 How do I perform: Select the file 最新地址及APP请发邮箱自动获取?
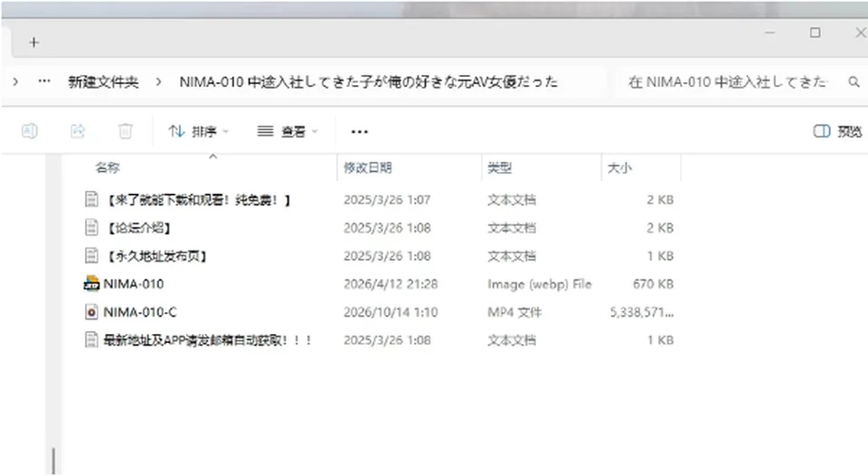tap(208, 340)
